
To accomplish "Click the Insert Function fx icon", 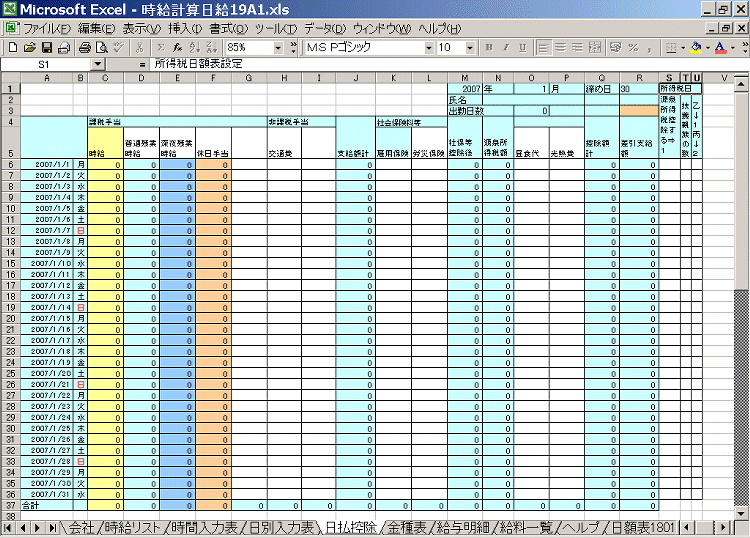I will point(177,47).
